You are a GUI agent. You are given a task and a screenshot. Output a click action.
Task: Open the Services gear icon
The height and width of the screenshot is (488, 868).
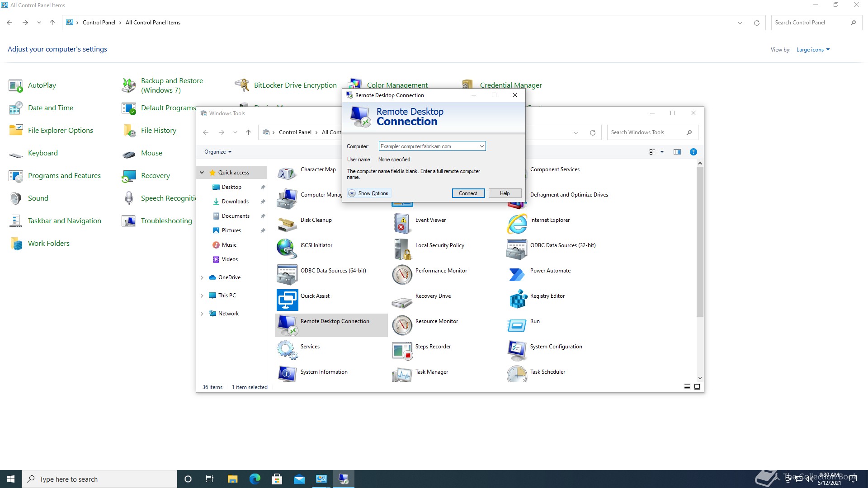[x=287, y=351]
